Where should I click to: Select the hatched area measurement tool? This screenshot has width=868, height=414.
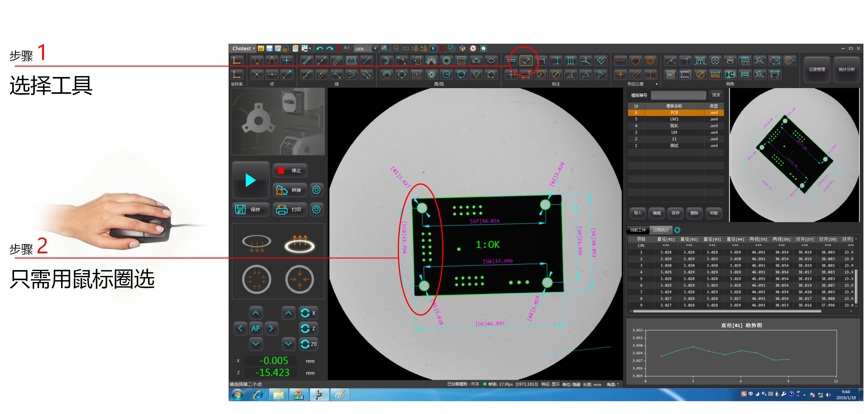coord(671,75)
